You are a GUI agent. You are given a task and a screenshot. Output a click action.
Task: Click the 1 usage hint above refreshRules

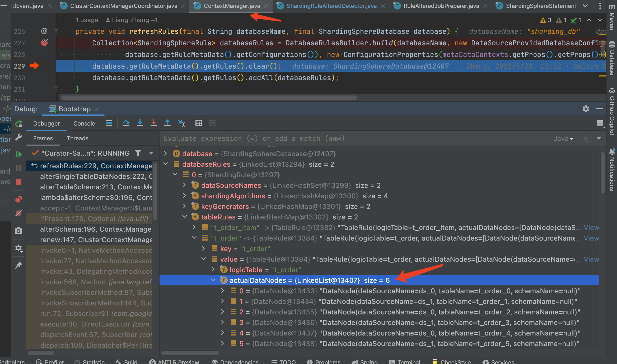point(87,20)
